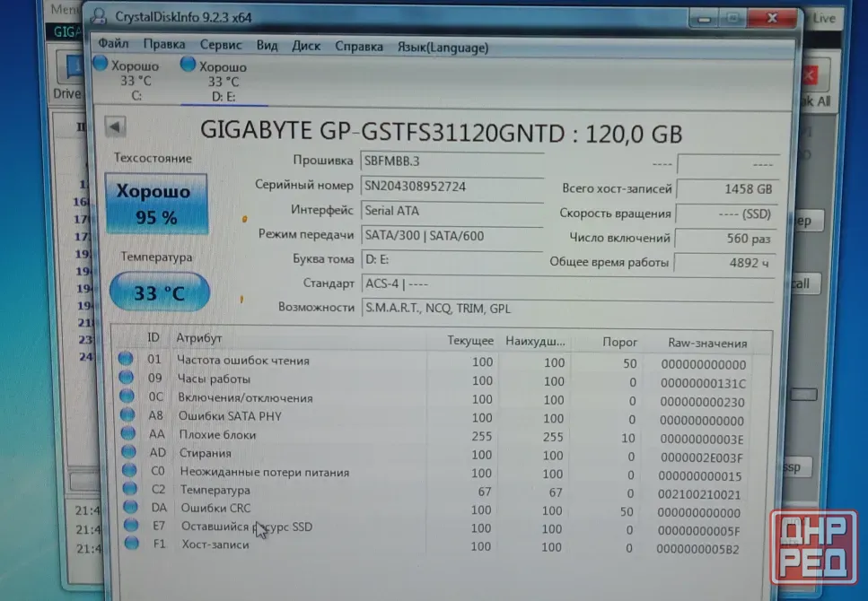868x601 pixels.
Task: Click the Raw-значения column header
Action: point(707,344)
